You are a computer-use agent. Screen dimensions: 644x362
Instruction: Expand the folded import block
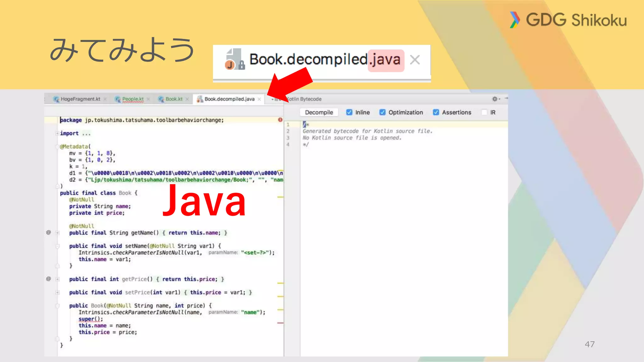coord(58,133)
